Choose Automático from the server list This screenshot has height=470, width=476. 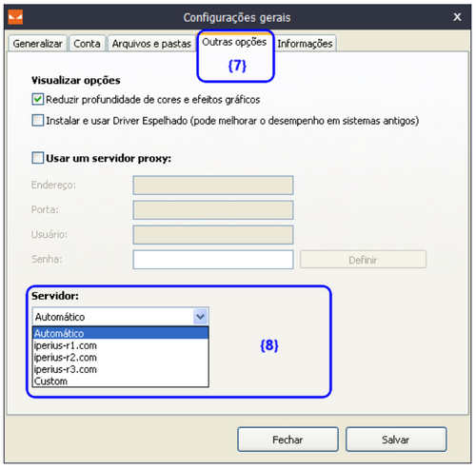(x=121, y=333)
